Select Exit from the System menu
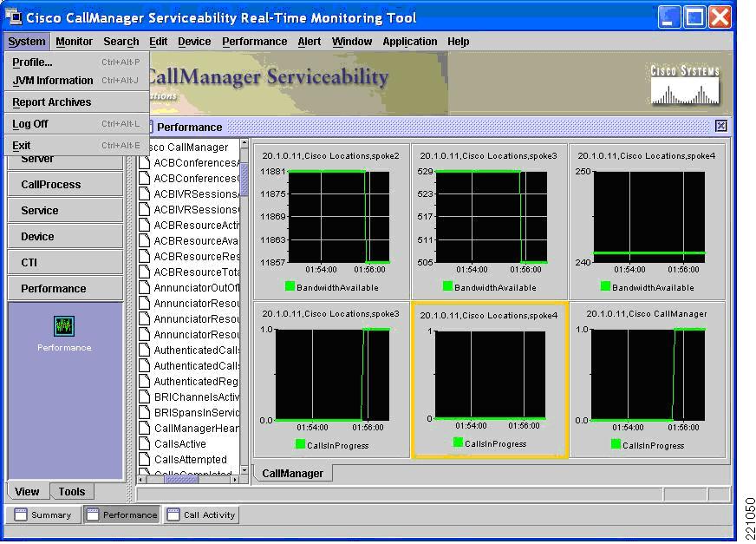Viewport: 756px width, 544px height. [76, 145]
